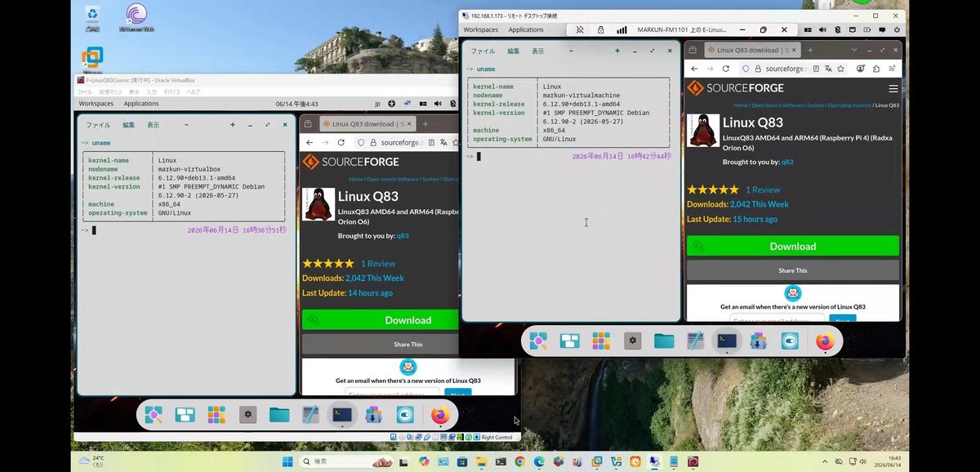The height and width of the screenshot is (472, 980).
Task: Open the Workspaces menu in the remote desktop panel
Action: [x=481, y=29]
